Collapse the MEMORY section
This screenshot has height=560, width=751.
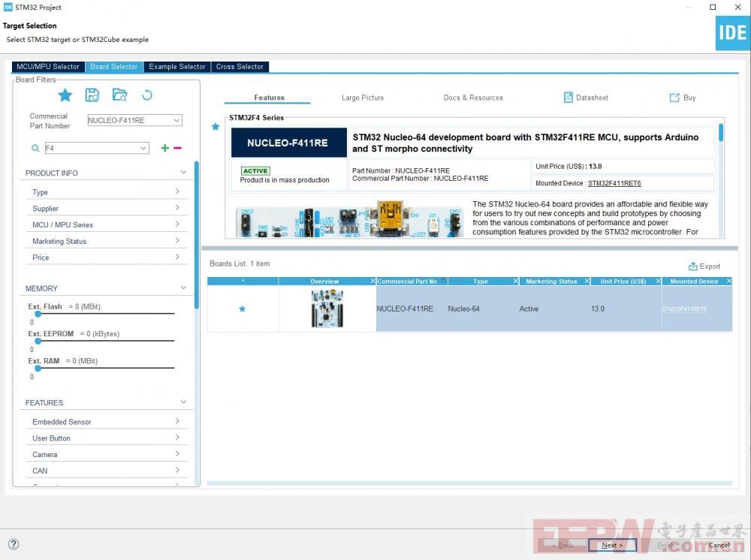pos(183,288)
